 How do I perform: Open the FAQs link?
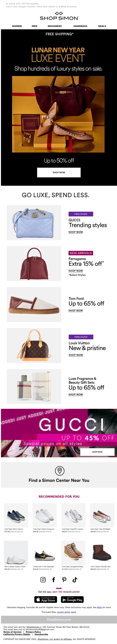click(99, 607)
